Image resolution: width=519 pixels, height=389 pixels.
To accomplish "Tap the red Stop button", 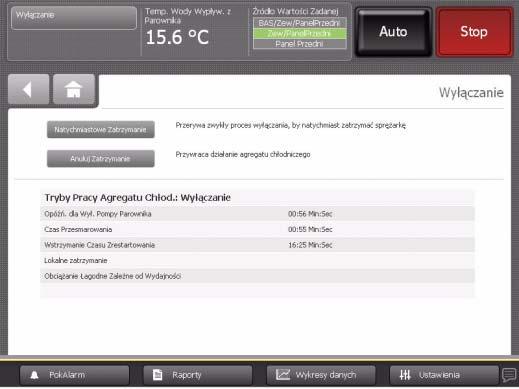I will (x=474, y=32).
